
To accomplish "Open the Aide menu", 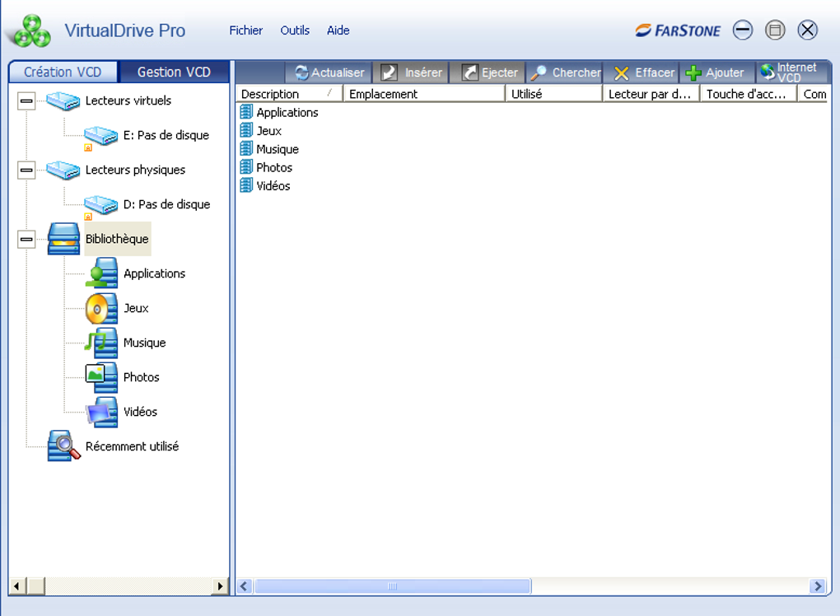I will coord(338,30).
